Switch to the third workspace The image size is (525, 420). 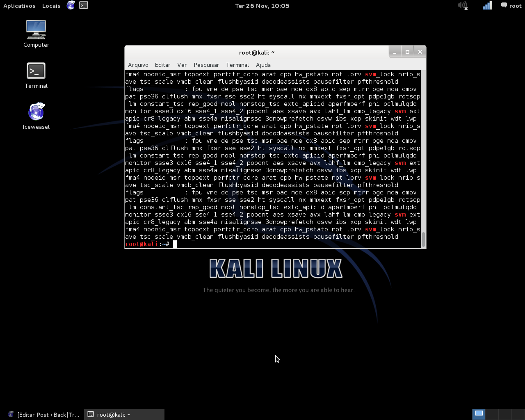(x=505, y=414)
